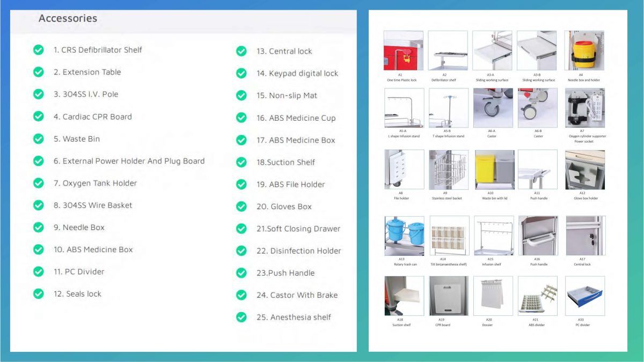The height and width of the screenshot is (362, 644).
Task: Select the A12 Glove box holder image
Action: [584, 169]
